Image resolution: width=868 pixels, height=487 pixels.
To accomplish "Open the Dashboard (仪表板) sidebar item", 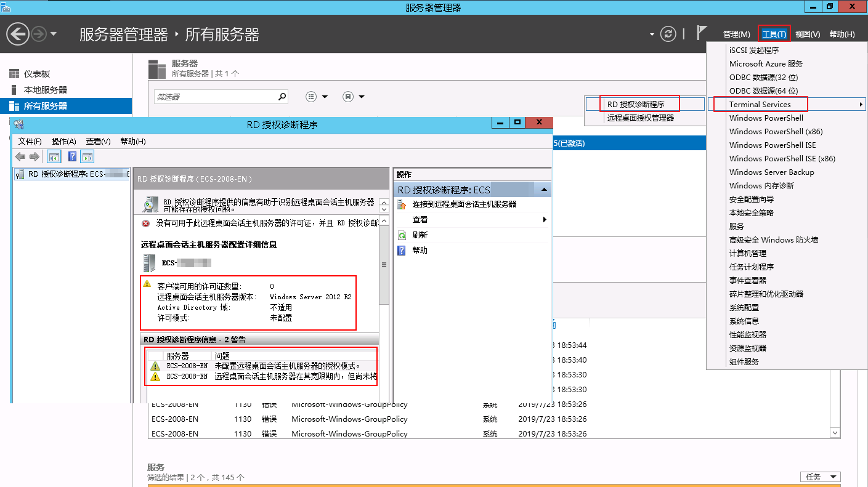I will pyautogui.click(x=36, y=74).
